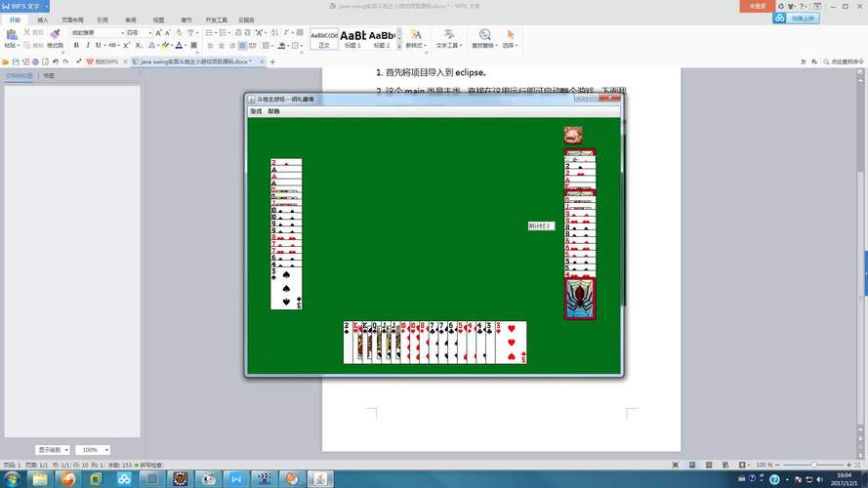
Task: Expand the styles gallery arrow
Action: point(399,47)
